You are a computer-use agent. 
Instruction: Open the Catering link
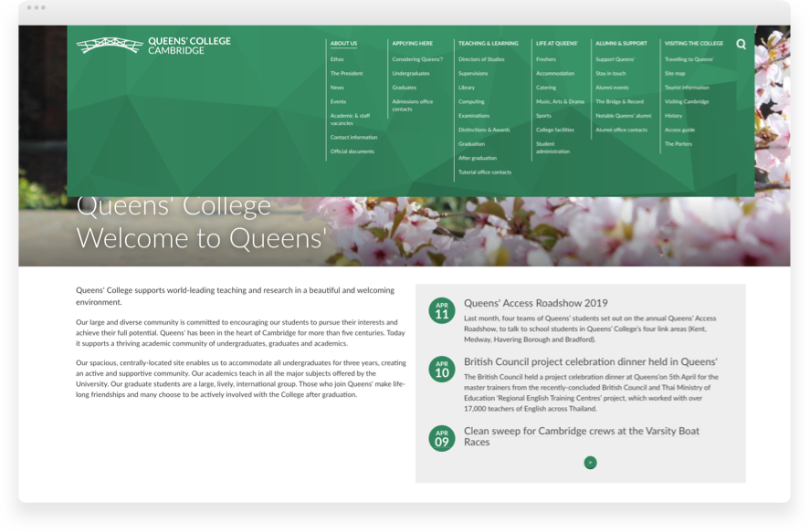(x=545, y=88)
